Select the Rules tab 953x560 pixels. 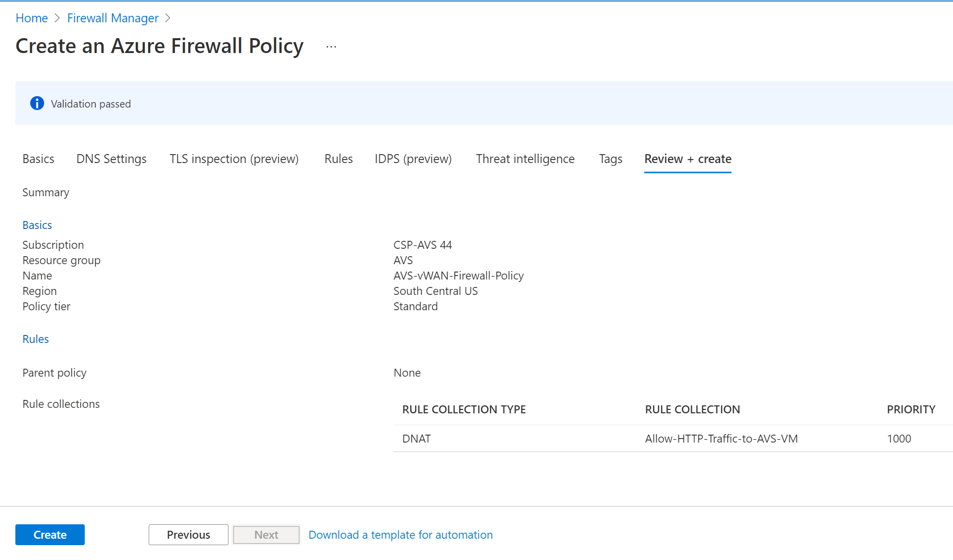pyautogui.click(x=338, y=159)
